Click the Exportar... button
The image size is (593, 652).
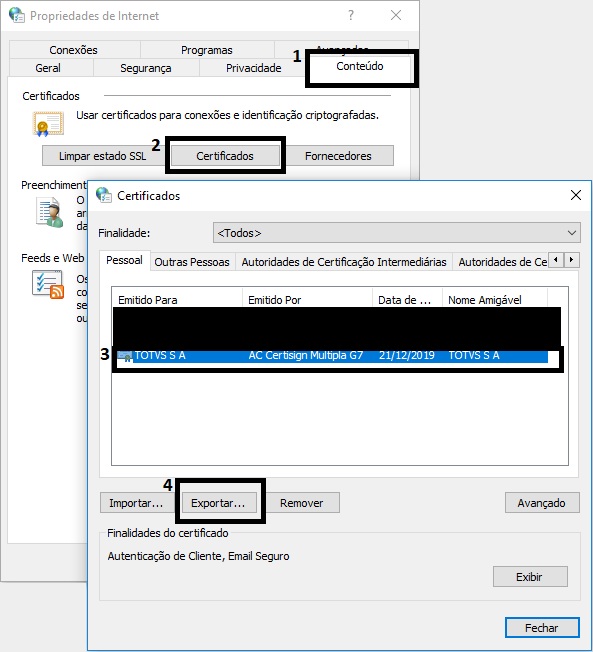(218, 503)
